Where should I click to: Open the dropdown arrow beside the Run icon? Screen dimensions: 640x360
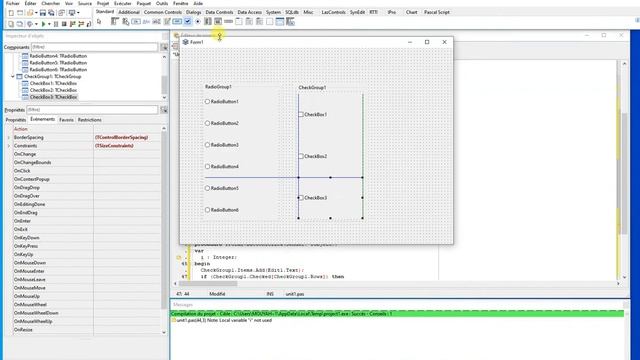[49, 24]
